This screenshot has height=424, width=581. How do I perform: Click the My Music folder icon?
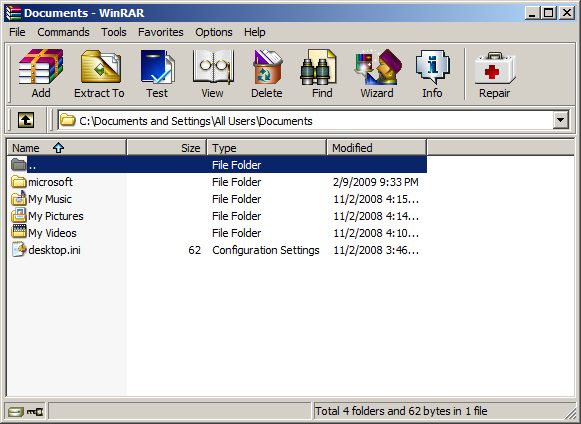[19, 198]
